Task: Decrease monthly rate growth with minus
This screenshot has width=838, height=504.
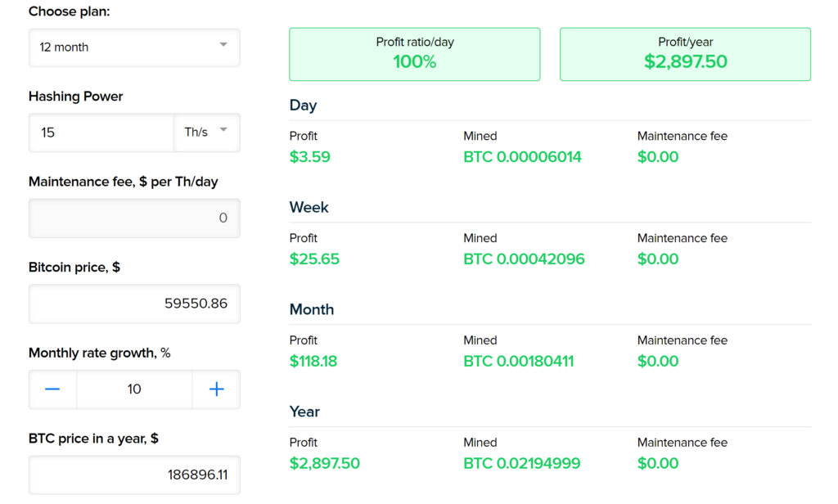Action: 52,389
